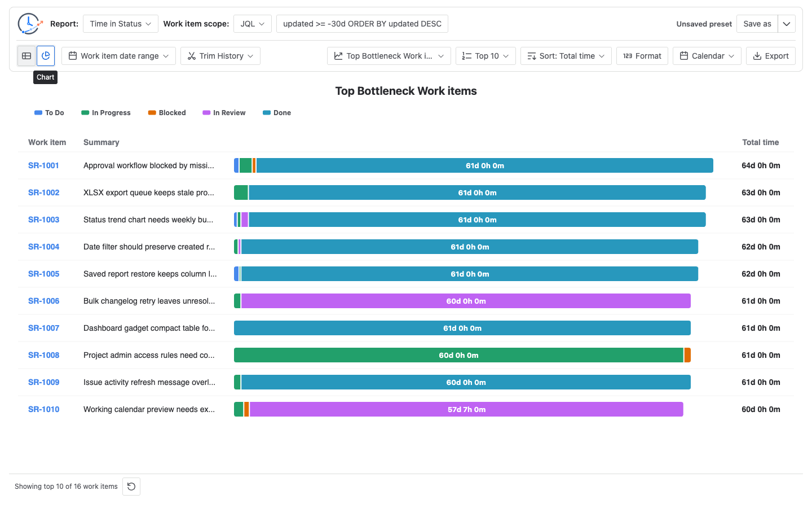Open work item SR-1009 link
Image resolution: width=812 pixels, height=508 pixels.
(43, 382)
